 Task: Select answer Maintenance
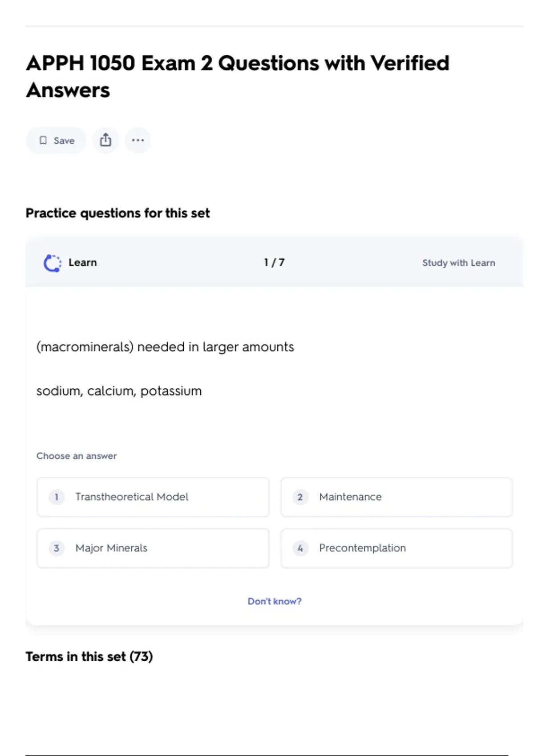click(396, 497)
